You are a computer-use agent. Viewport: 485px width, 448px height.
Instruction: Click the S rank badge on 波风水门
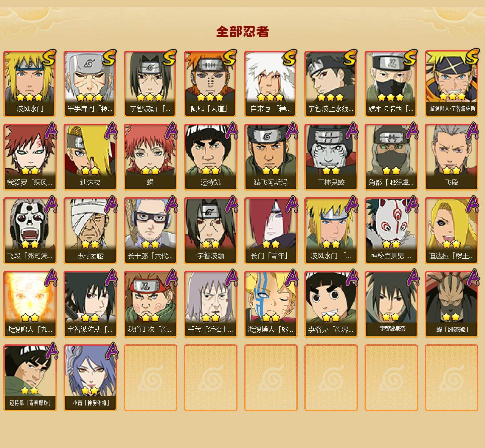(x=49, y=58)
